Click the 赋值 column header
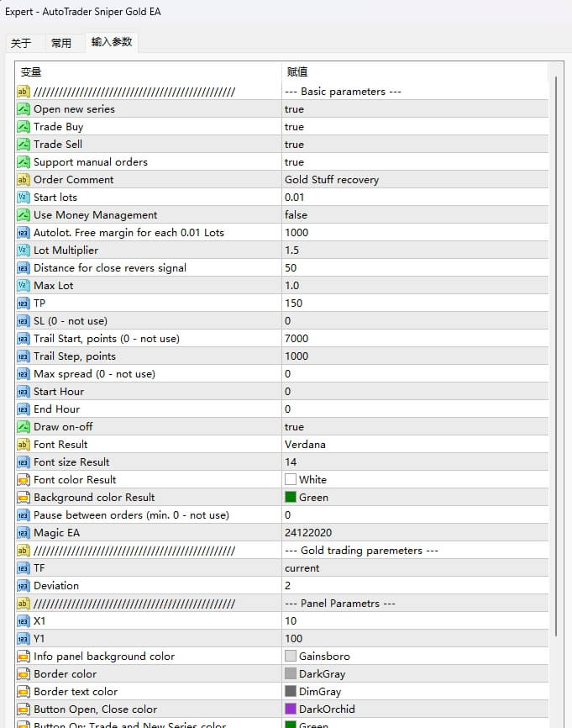The height and width of the screenshot is (728, 572). coord(415,72)
